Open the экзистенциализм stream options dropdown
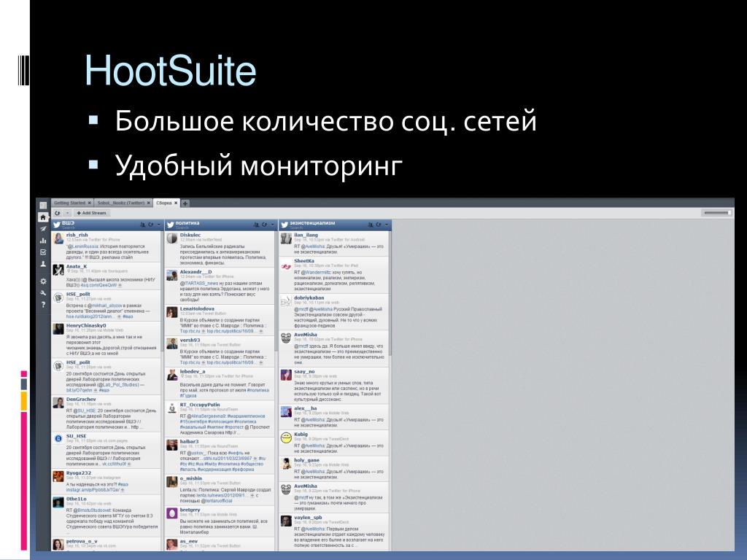Screen dimensions: 747x560 pyautogui.click(x=387, y=225)
